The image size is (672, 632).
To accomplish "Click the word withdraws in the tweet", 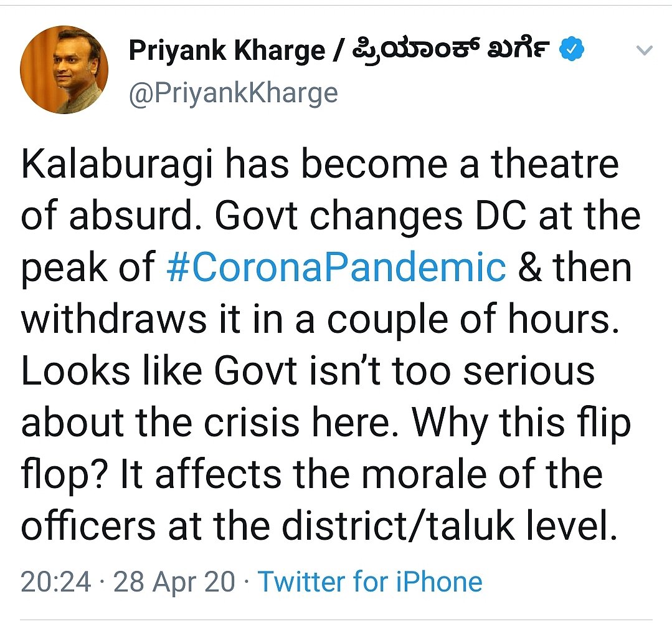I will coord(114,318).
